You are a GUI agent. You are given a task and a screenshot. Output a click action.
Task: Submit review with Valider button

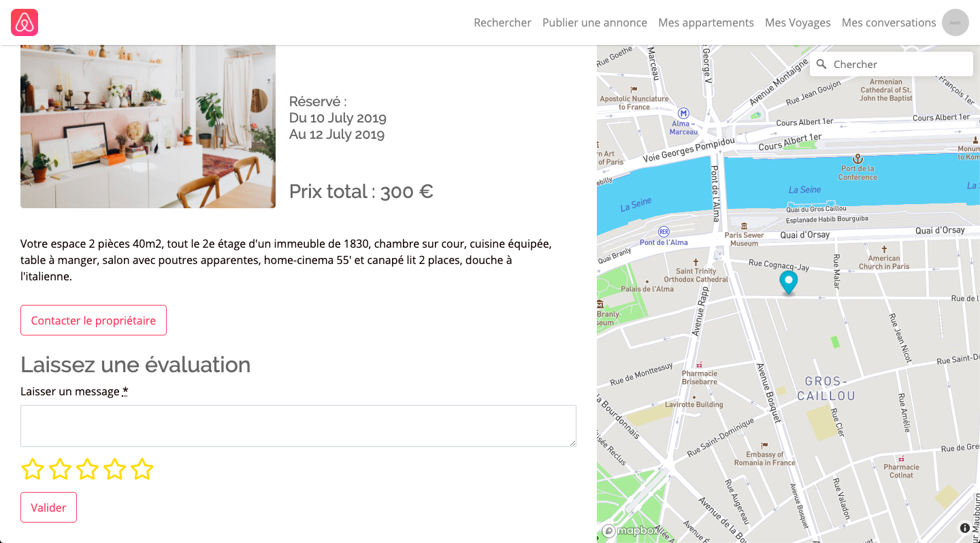48,508
